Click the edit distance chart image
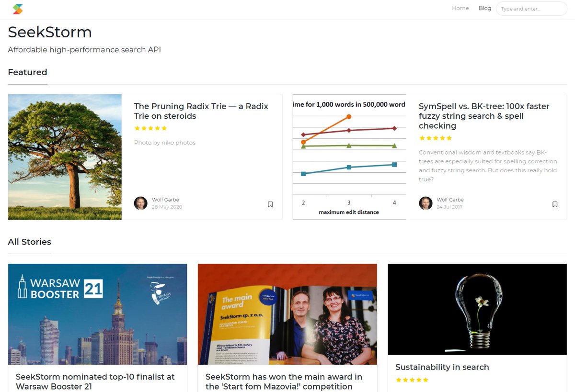The height and width of the screenshot is (392, 575). click(349, 157)
